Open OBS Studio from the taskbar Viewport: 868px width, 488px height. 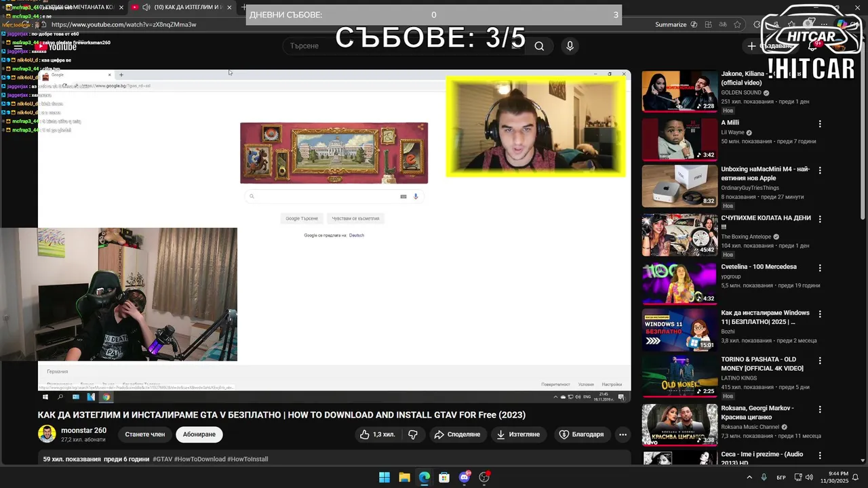tap(484, 477)
